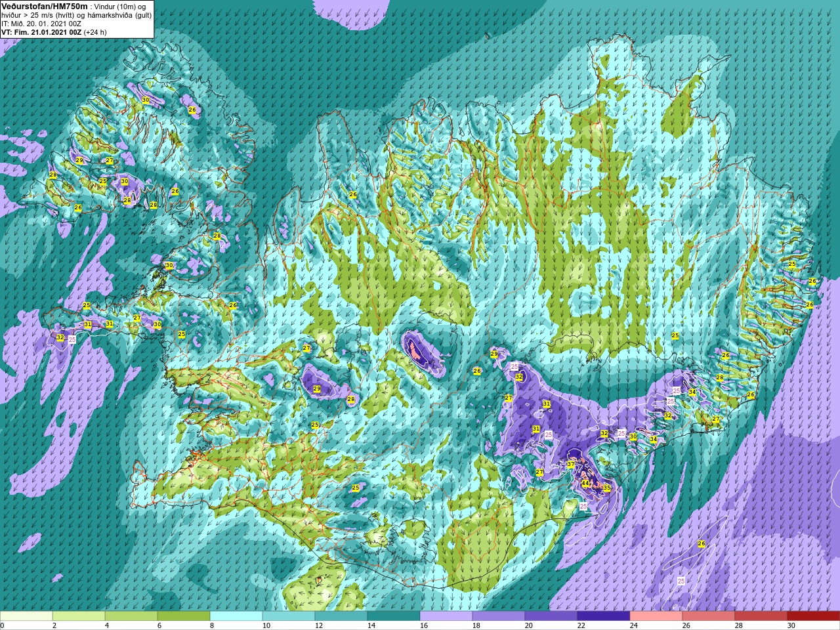Select the 26–28 m/s salmon legend swatch
The width and height of the screenshot is (840, 630).
point(709,616)
